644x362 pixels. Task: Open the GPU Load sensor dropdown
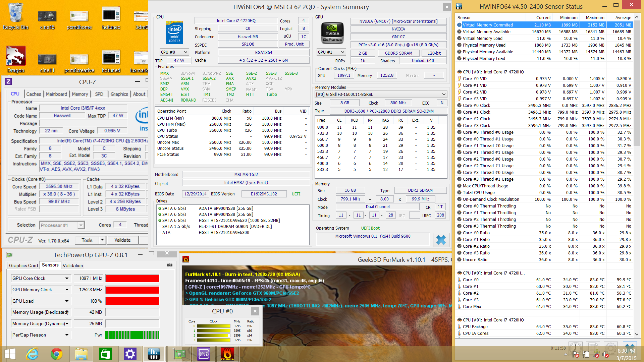click(x=41, y=301)
